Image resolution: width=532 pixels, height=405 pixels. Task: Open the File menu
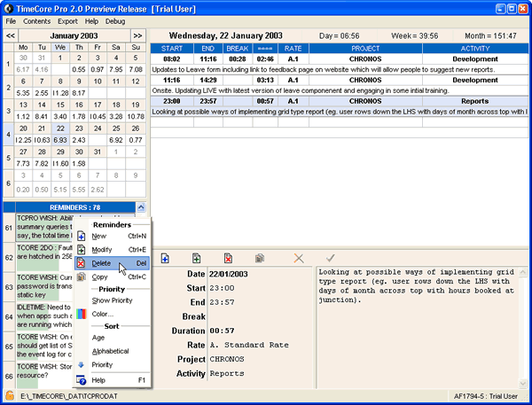tap(11, 21)
